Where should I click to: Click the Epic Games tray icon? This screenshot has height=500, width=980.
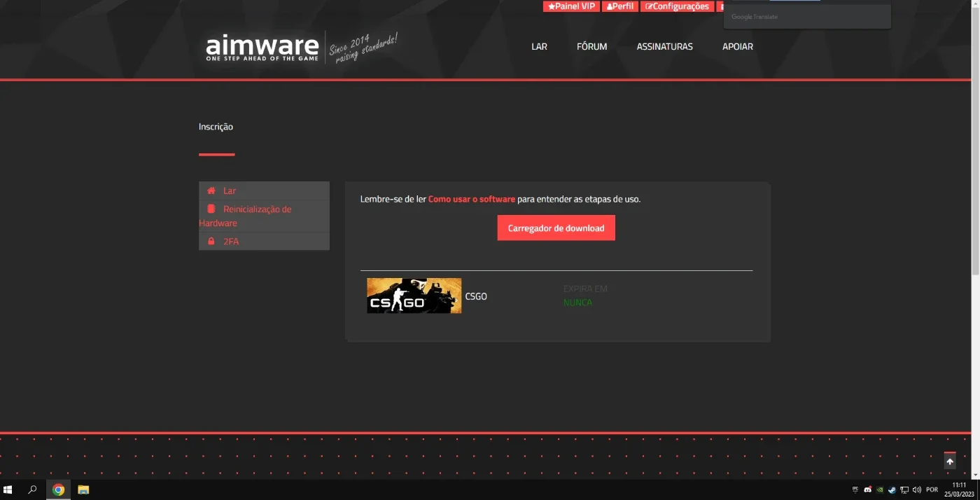[855, 489]
